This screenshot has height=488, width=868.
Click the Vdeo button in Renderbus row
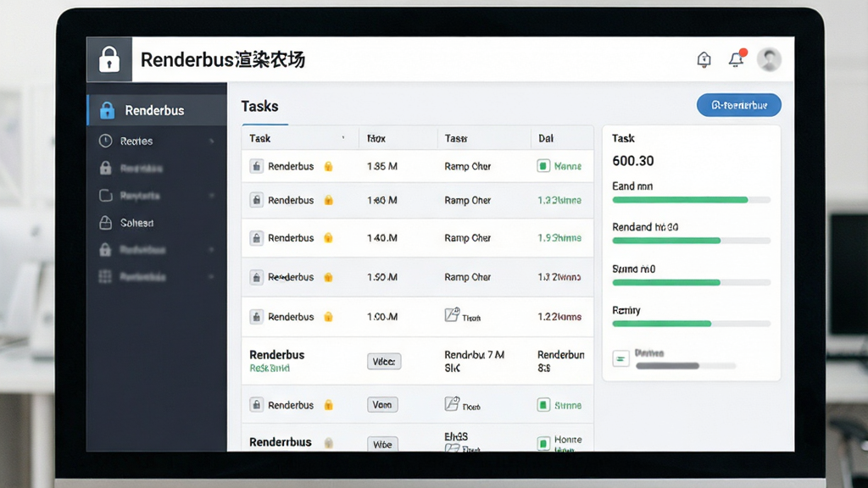pyautogui.click(x=384, y=361)
